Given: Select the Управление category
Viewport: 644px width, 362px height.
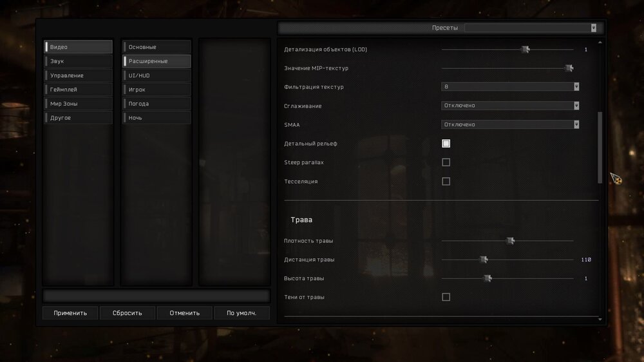Looking at the screenshot, I should (78, 75).
